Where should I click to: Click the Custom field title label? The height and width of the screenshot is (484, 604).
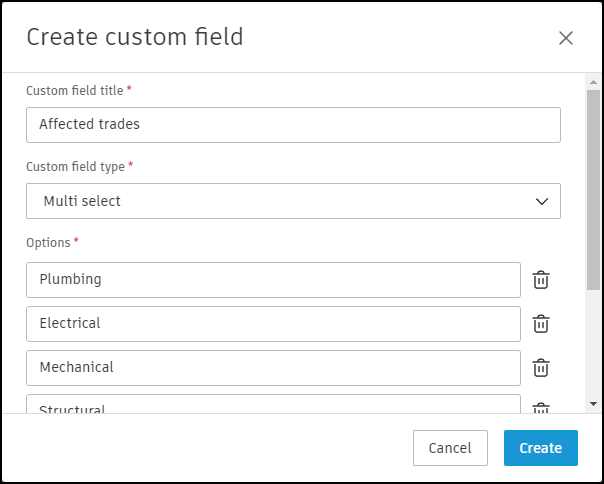tap(75, 91)
